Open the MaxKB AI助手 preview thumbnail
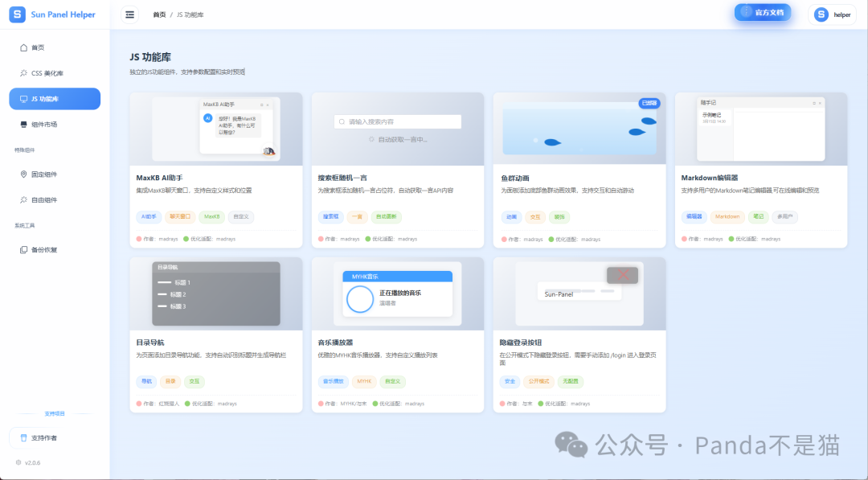Image resolution: width=868 pixels, height=480 pixels. click(x=215, y=129)
